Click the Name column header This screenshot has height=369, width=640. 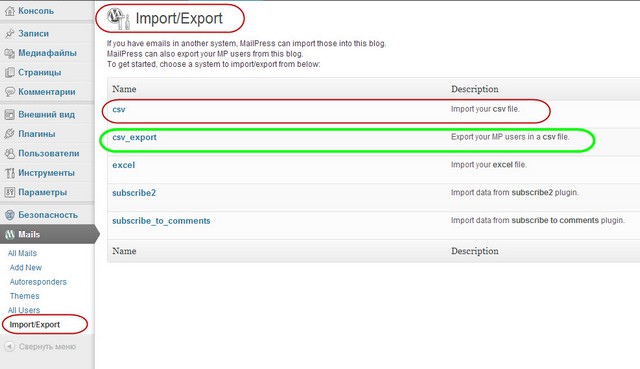coord(124,89)
